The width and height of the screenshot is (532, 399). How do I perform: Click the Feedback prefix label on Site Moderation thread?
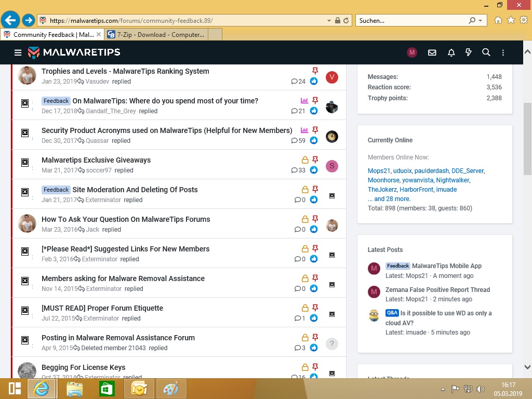[x=56, y=190]
